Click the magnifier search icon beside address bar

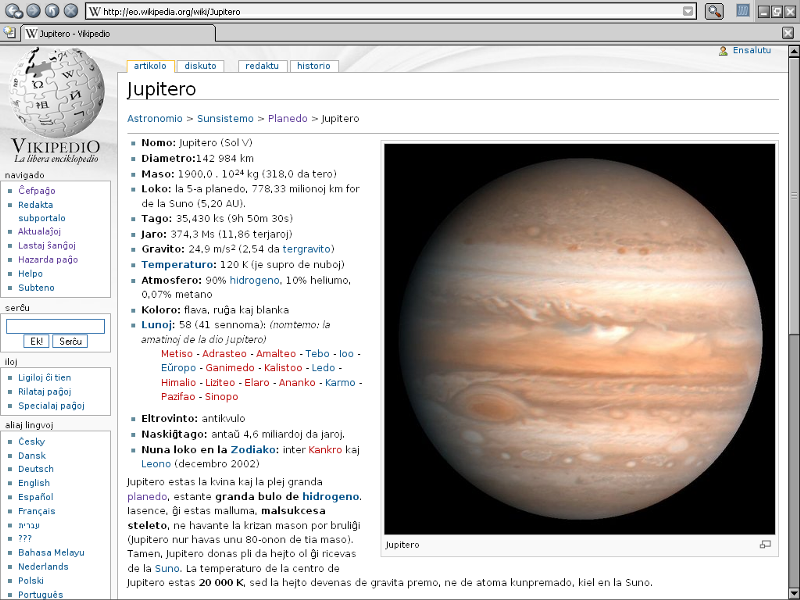click(x=714, y=11)
